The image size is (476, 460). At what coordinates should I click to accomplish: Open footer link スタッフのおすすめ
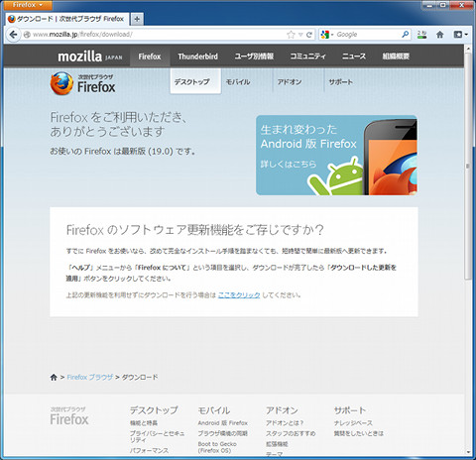point(291,433)
